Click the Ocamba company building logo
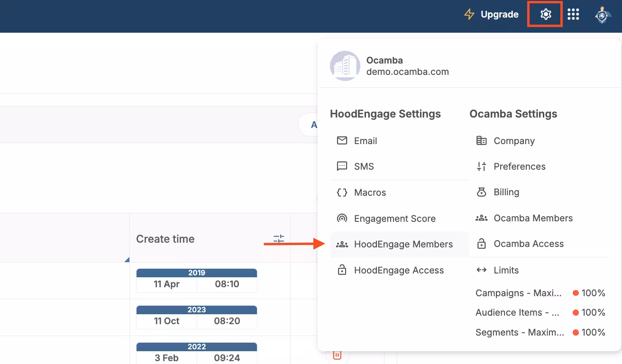The height and width of the screenshot is (364, 622). (345, 66)
